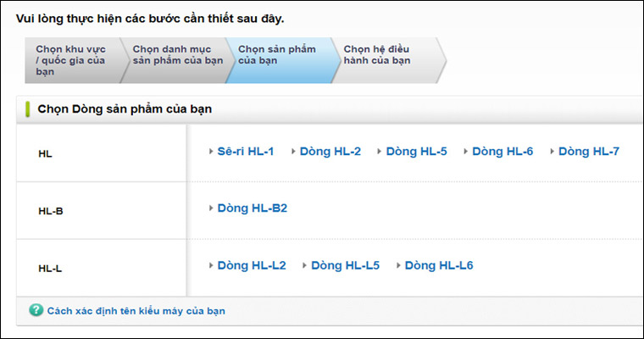Screen dimensions: 644x339
Task: Select the Dòng HL-L6 series
Action: [x=439, y=265]
